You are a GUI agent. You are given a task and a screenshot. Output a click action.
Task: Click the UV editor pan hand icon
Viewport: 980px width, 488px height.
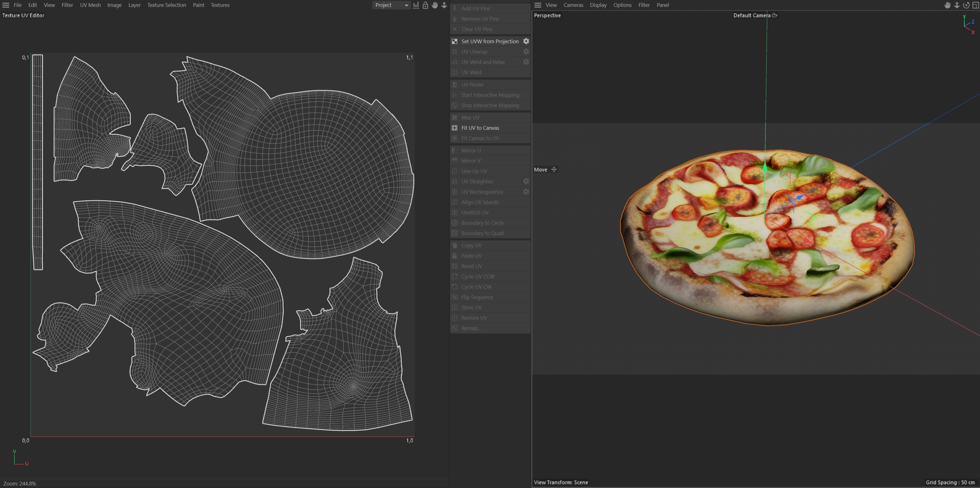(435, 5)
